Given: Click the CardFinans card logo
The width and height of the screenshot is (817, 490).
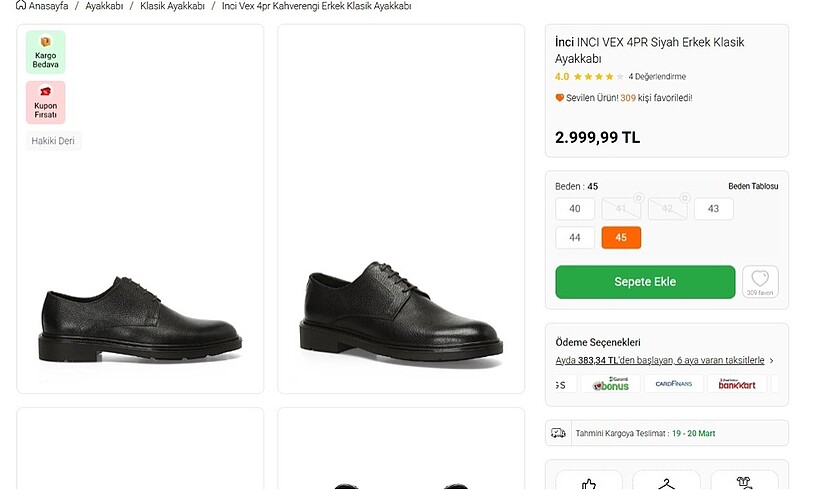Looking at the screenshot, I should tap(671, 384).
